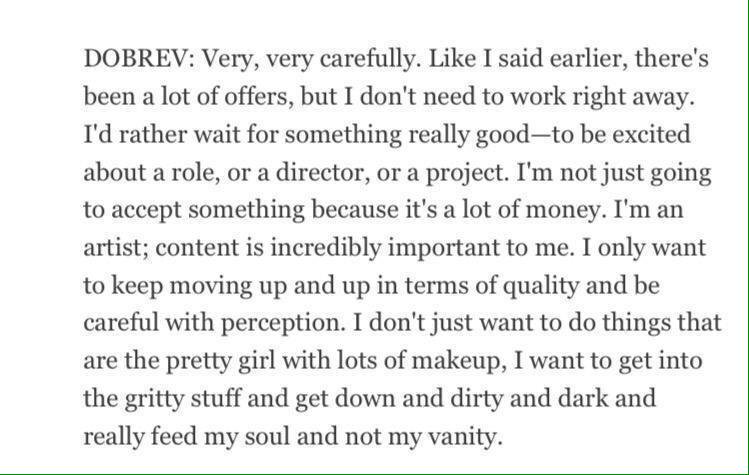This screenshot has width=749, height=475.
Task: Click the word "quality" in seventh line
Action: tap(541, 287)
